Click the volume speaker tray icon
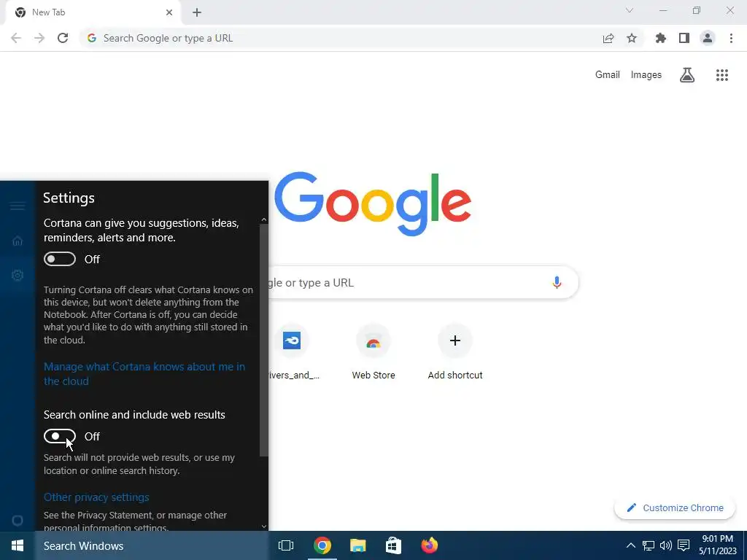The height and width of the screenshot is (560, 747). tap(665, 545)
